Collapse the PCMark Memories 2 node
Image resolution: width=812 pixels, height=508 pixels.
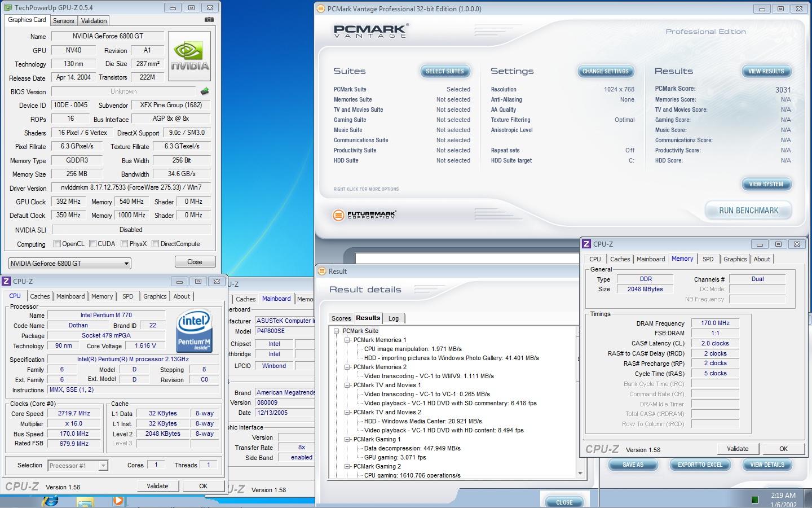coord(347,367)
